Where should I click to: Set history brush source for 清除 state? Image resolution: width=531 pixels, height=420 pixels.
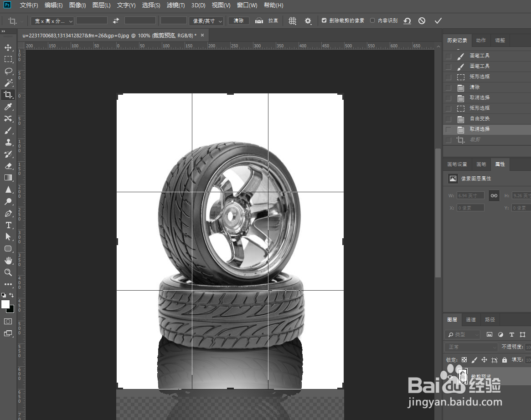tap(449, 87)
